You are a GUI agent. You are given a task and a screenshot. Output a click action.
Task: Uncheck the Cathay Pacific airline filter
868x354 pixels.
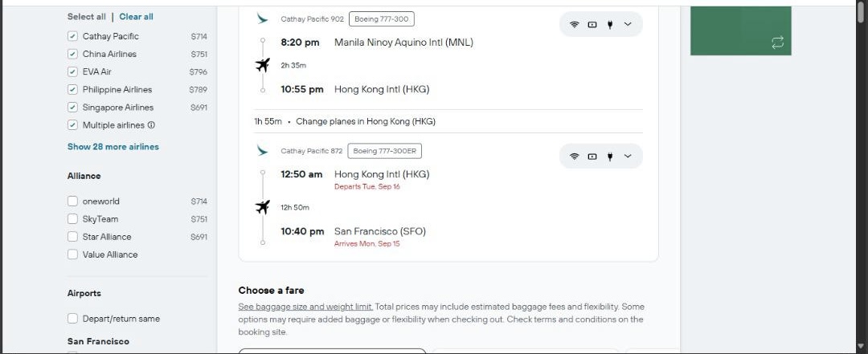click(x=72, y=36)
